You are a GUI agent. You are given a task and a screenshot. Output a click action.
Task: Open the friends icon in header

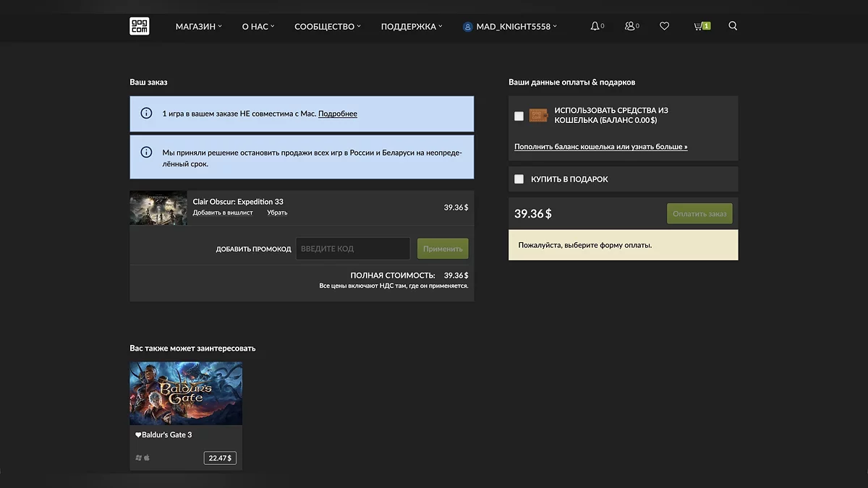pos(629,26)
